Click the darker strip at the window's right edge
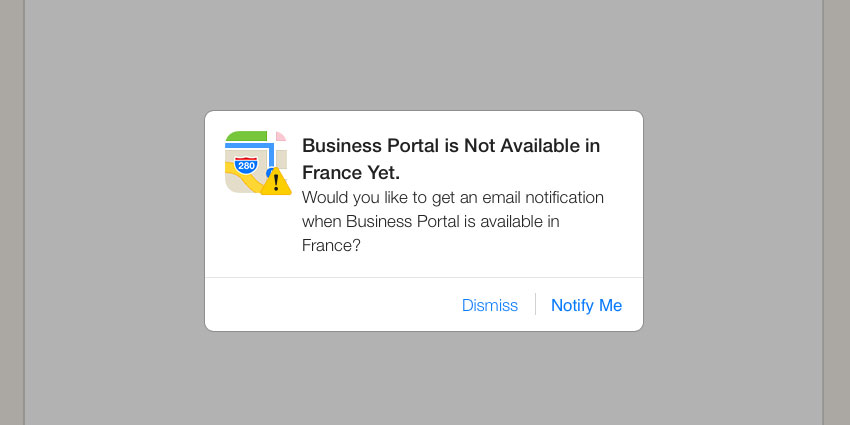The width and height of the screenshot is (850, 425). pos(836,212)
